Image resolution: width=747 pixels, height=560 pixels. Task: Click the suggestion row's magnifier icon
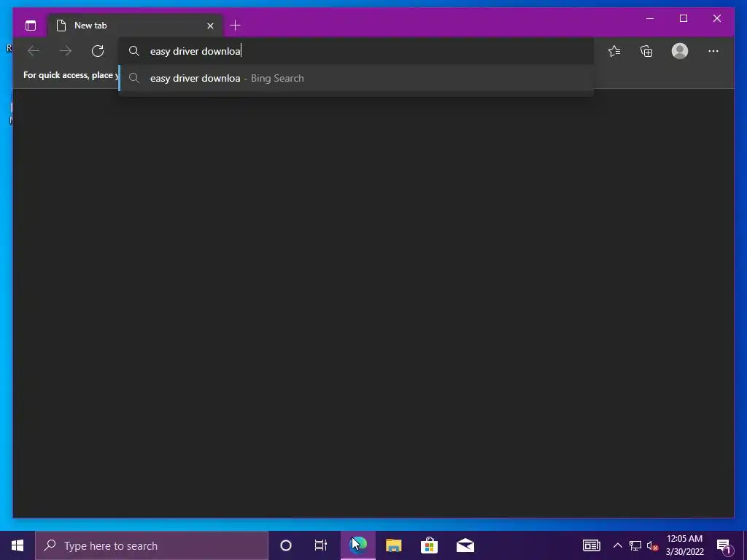pos(134,78)
